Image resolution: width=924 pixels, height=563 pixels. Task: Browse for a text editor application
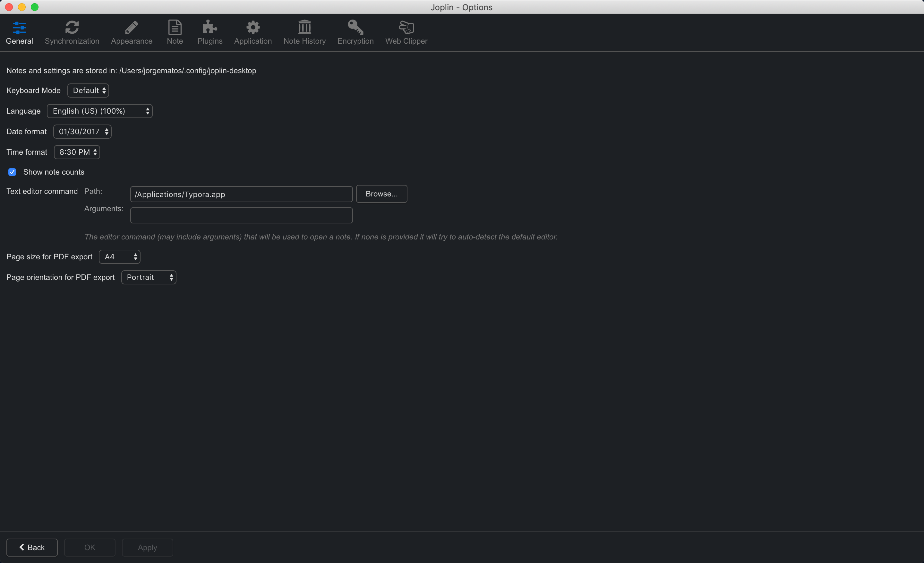(381, 194)
